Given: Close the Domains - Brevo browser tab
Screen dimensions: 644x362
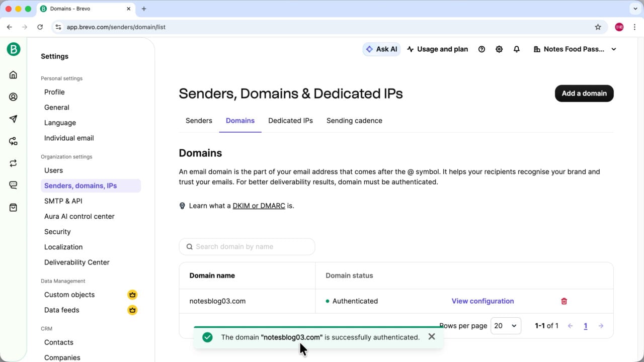Looking at the screenshot, I should click(129, 9).
